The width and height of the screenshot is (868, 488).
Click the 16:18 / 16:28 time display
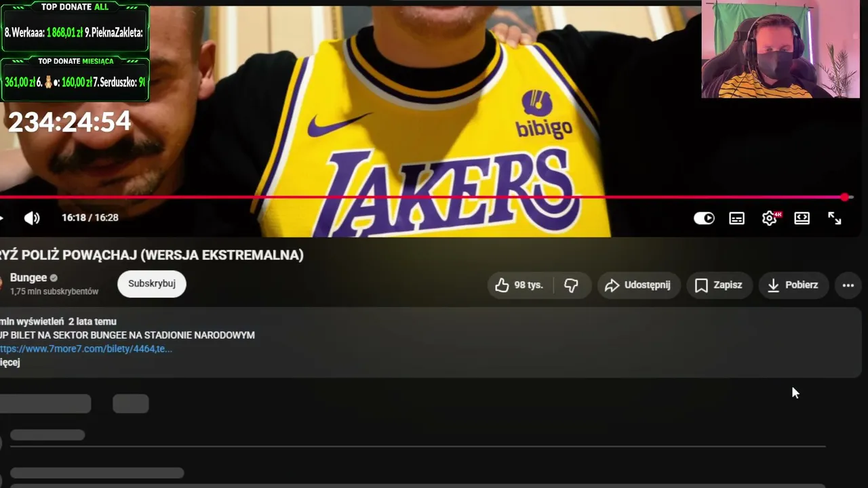click(x=90, y=218)
